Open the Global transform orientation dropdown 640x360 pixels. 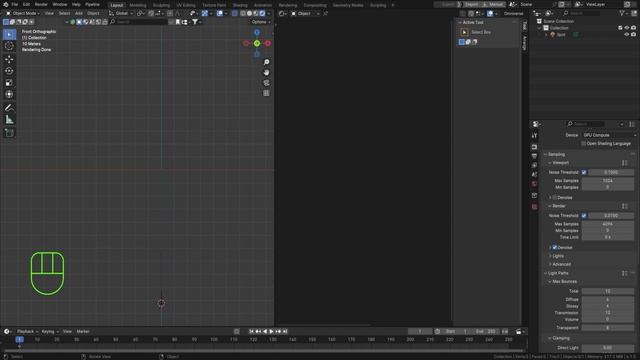point(121,13)
